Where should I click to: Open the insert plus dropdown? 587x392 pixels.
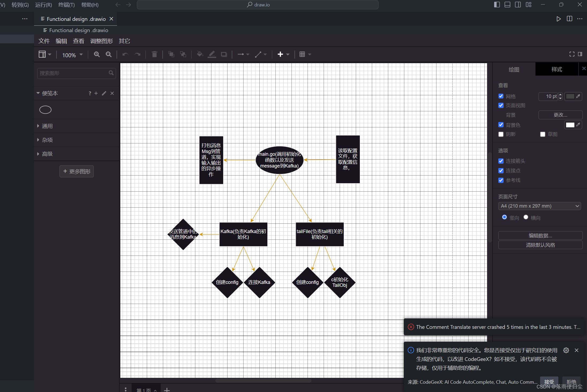click(x=283, y=55)
